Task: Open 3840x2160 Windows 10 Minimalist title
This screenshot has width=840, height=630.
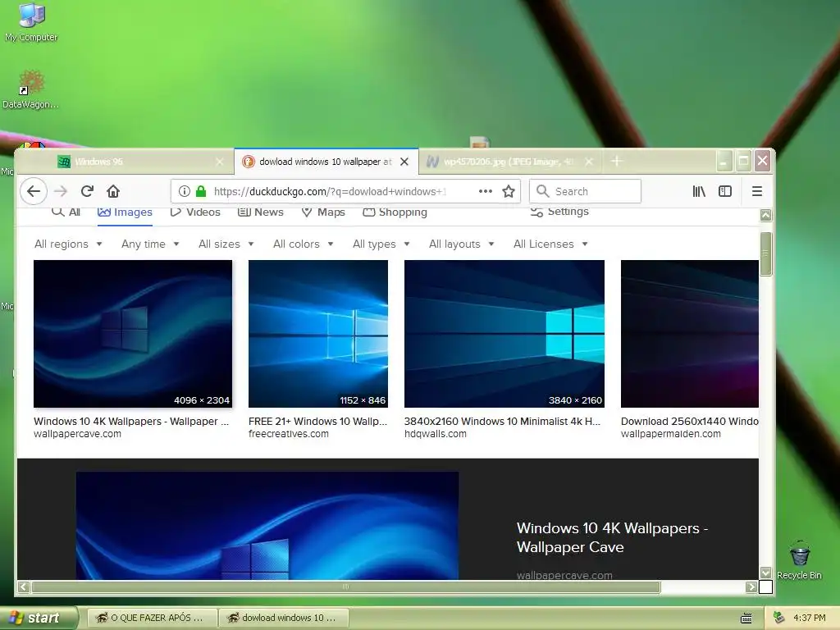Action: click(x=503, y=422)
